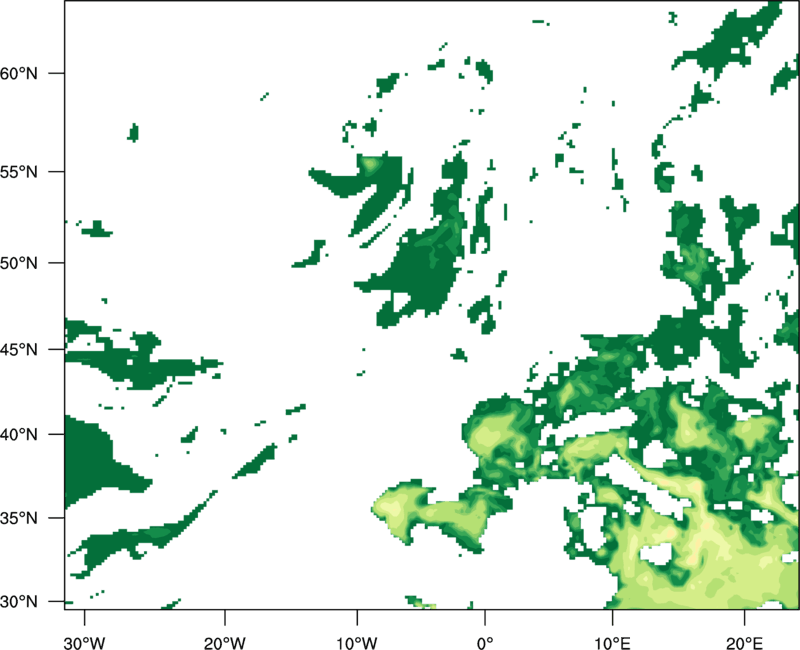Click the 30°N latitude label
Viewport: 800px width, 650px height.
click(x=19, y=602)
